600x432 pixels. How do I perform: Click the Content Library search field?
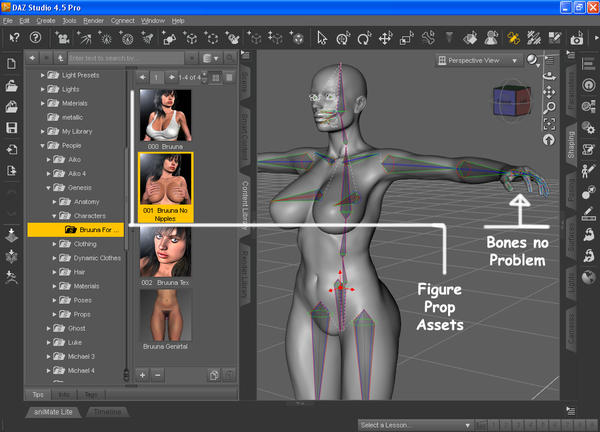(x=126, y=58)
